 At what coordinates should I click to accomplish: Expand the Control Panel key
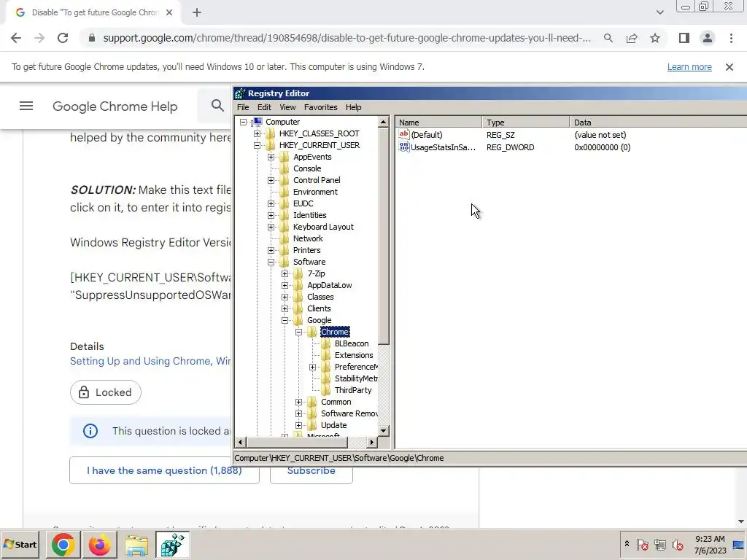point(271,181)
